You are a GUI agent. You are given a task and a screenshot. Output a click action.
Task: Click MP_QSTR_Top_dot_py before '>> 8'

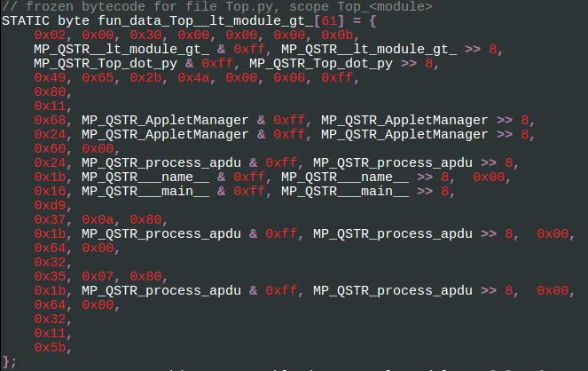coord(321,63)
